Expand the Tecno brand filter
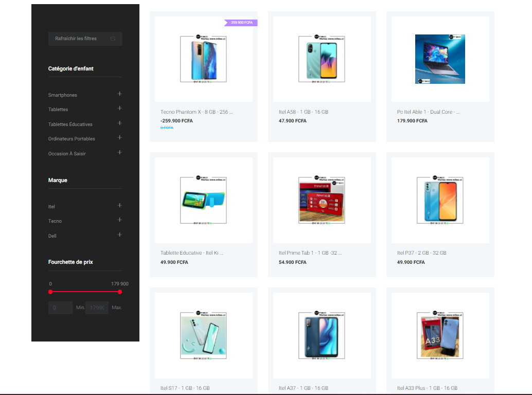The height and width of the screenshot is (395, 532). pyautogui.click(x=119, y=220)
